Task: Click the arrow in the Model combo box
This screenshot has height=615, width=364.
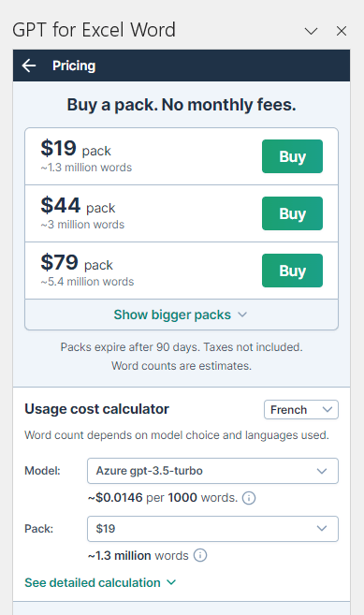Action: (322, 471)
